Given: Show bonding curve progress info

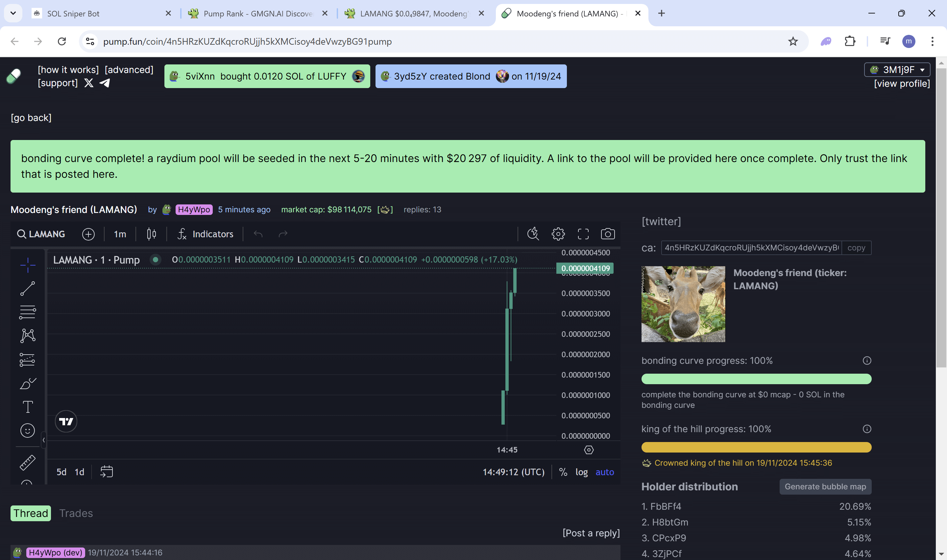Looking at the screenshot, I should coord(867,361).
